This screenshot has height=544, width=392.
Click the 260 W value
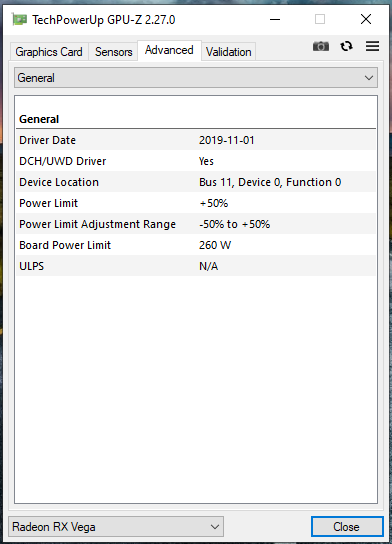pos(215,245)
